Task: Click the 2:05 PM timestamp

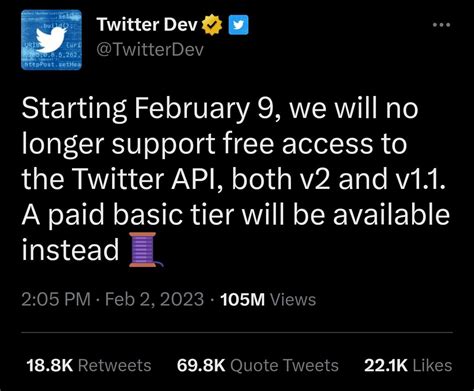Action: tap(56, 299)
